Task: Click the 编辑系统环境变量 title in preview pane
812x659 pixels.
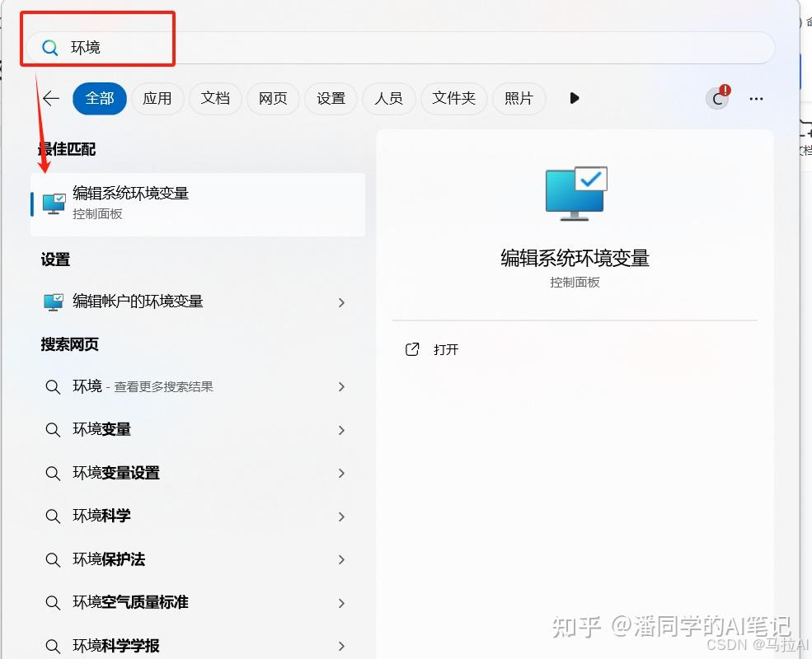Action: click(x=575, y=258)
